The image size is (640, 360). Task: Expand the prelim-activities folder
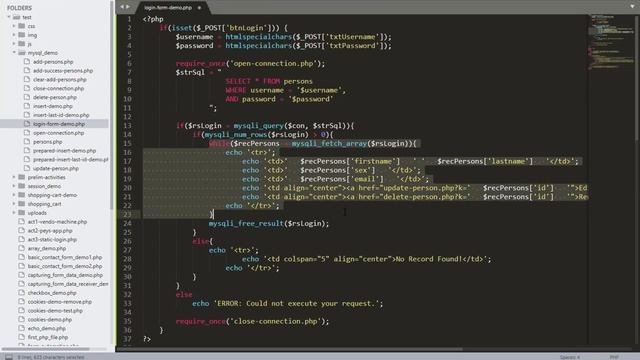coord(14,177)
